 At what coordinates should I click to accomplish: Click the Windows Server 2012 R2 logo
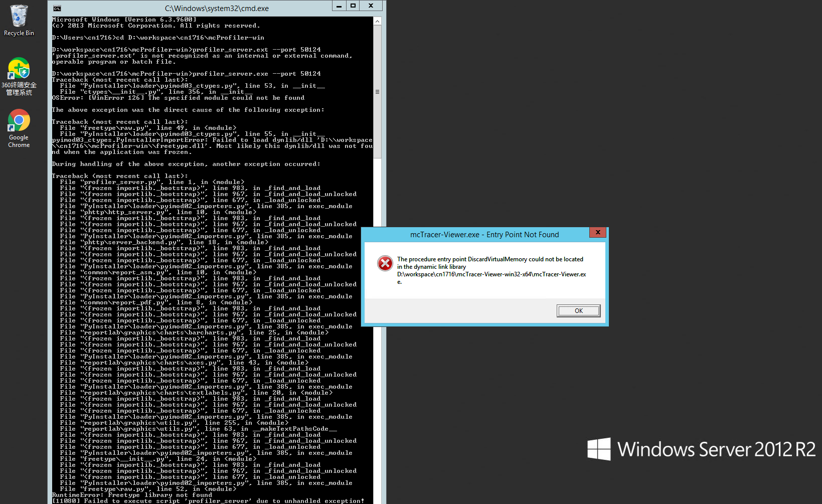(701, 449)
